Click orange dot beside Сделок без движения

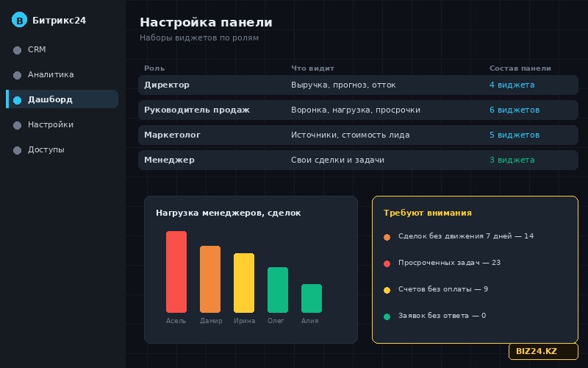tap(387, 237)
